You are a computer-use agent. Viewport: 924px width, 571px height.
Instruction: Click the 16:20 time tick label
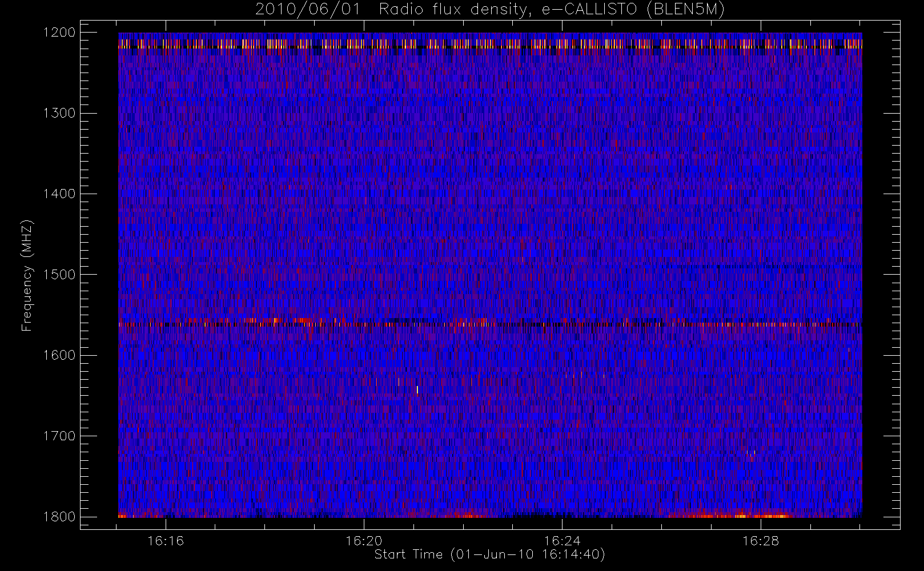364,541
